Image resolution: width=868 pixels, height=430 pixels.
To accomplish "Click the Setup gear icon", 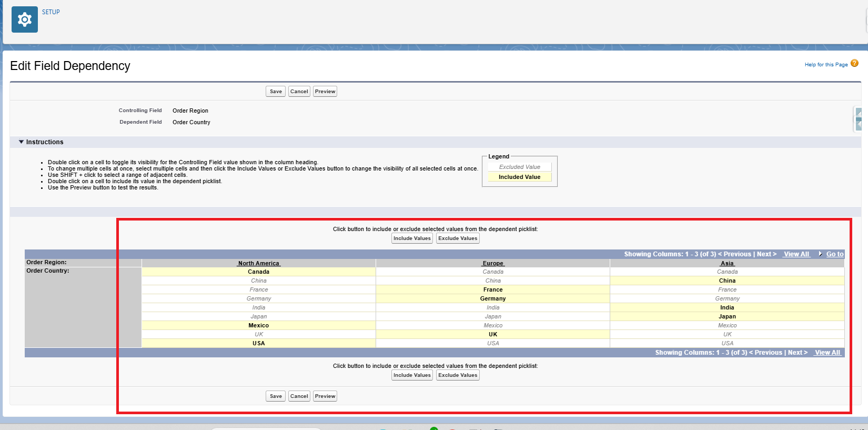I will click(x=24, y=19).
